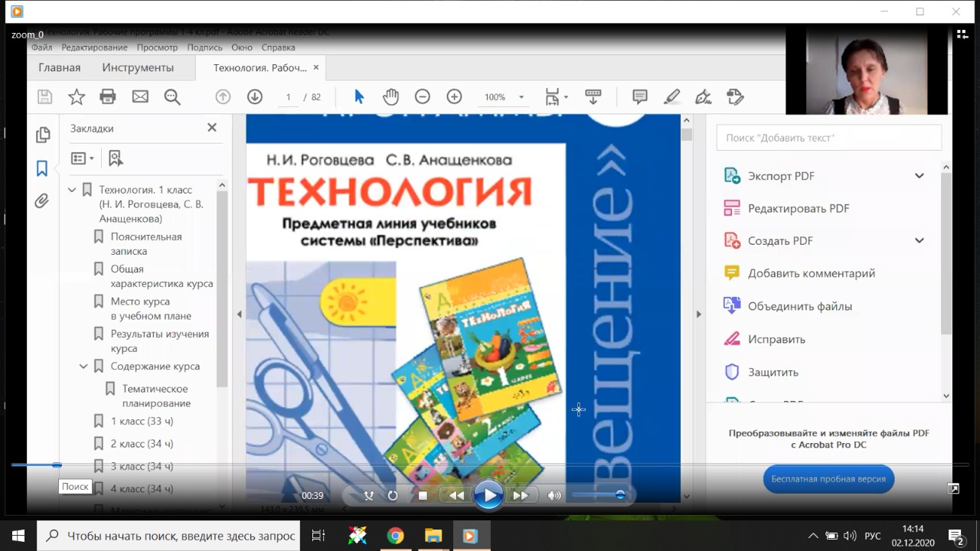This screenshot has height=551, width=980.
Task: Click the zoom-out minus icon
Action: [423, 97]
